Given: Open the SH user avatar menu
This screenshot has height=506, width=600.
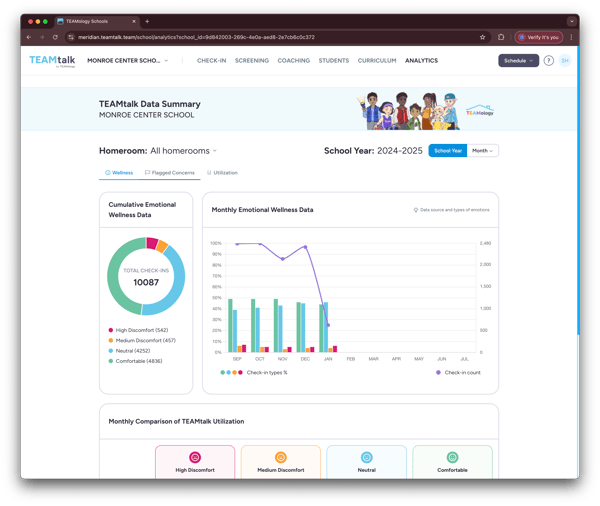Looking at the screenshot, I should [565, 60].
